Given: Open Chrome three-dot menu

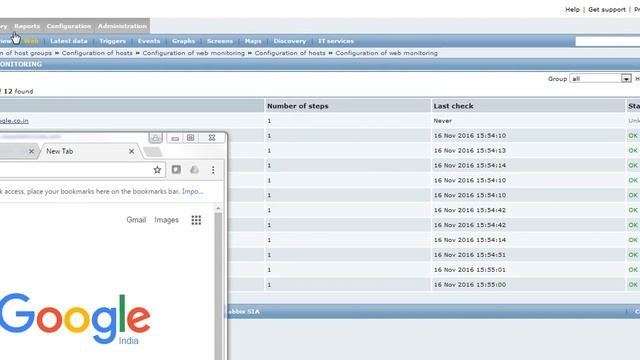Looking at the screenshot, I should pyautogui.click(x=213, y=170).
